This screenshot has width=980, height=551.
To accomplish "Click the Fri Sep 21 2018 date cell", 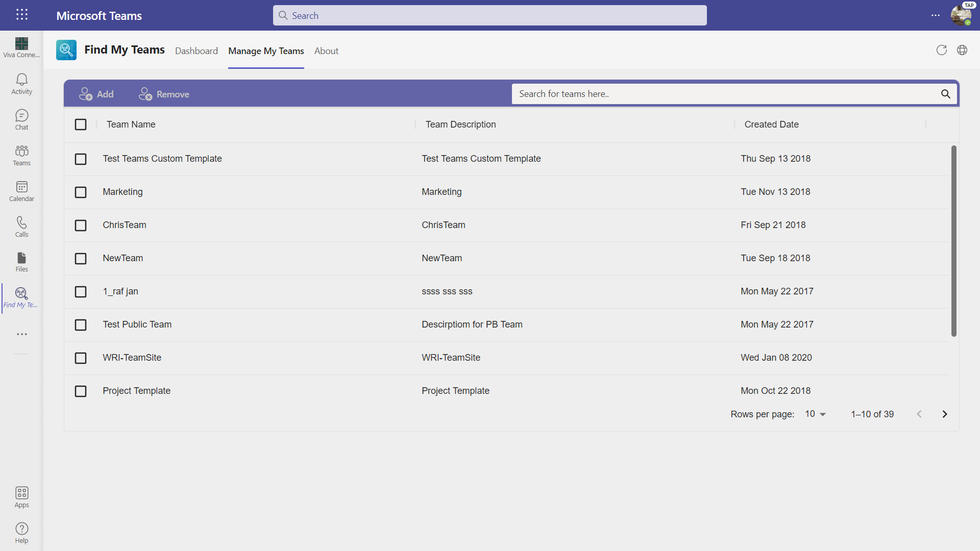I will [773, 225].
